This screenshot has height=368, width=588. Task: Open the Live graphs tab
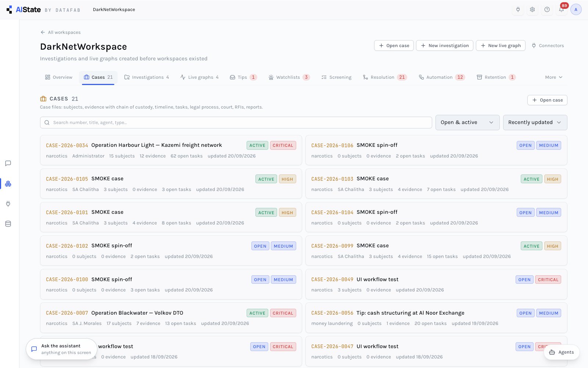click(200, 77)
